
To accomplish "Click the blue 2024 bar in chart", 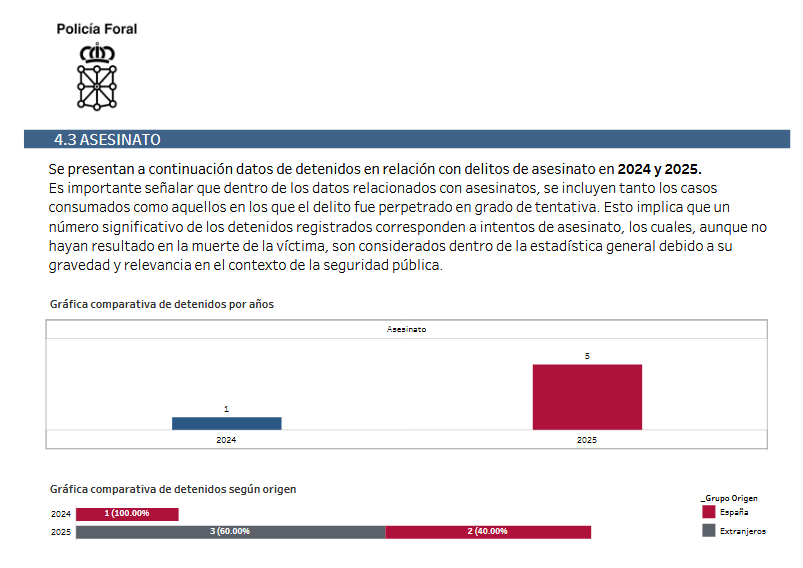I will click(226, 424).
